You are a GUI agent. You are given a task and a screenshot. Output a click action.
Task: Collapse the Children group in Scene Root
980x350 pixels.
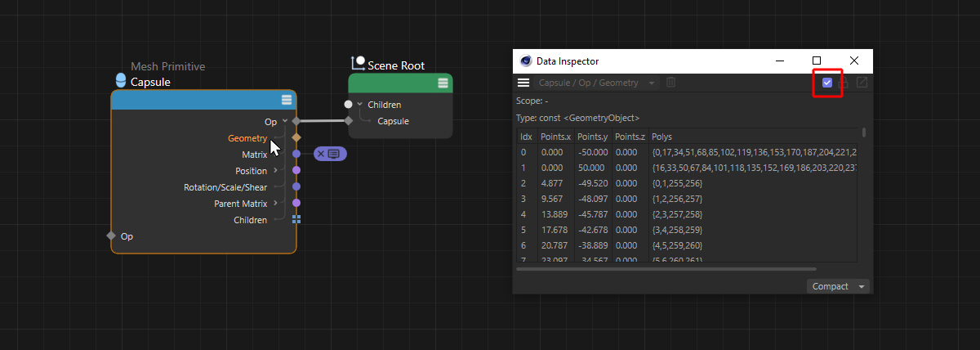[x=359, y=105]
